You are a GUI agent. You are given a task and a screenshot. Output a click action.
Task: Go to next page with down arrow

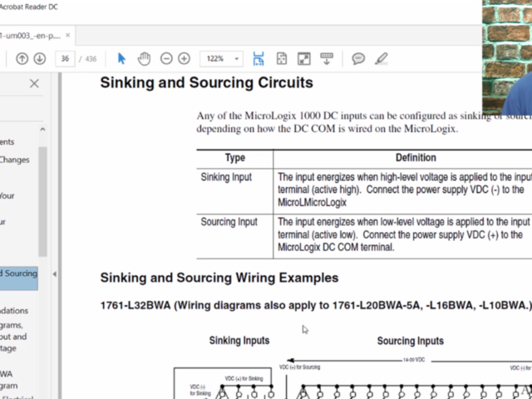tap(40, 59)
